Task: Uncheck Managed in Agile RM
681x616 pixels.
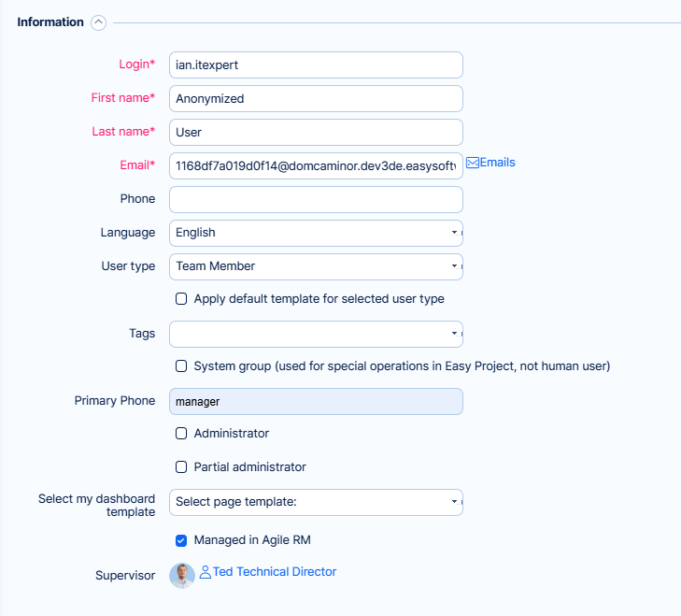Action: pos(182,540)
